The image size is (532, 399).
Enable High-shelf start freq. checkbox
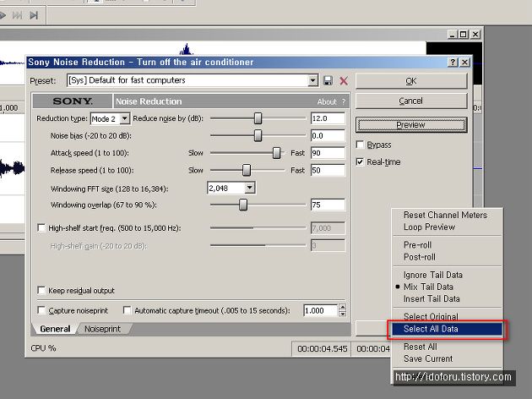tap(41, 228)
